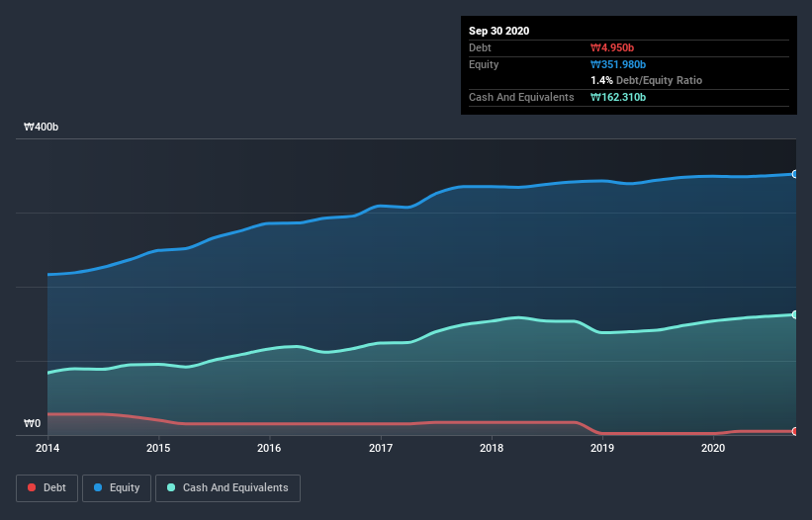Click the 1.4% Debt/Equity Ratio text

[646, 81]
